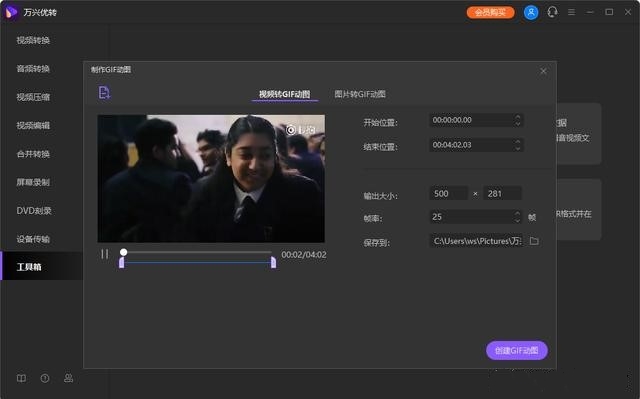Viewport: 640px width, 399px height.
Task: Select the 工具箱 sidebar item
Action: coord(42,267)
